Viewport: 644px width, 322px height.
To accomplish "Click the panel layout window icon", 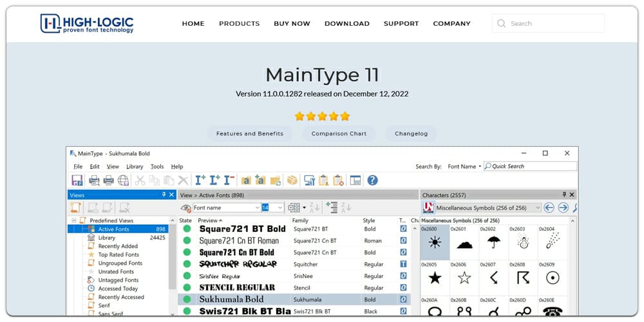I will click(x=355, y=180).
